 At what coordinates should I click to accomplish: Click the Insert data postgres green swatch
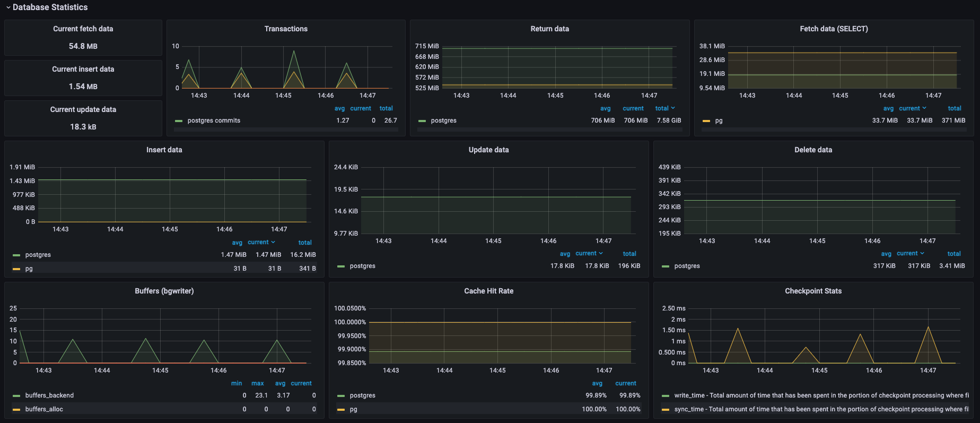[x=16, y=255]
